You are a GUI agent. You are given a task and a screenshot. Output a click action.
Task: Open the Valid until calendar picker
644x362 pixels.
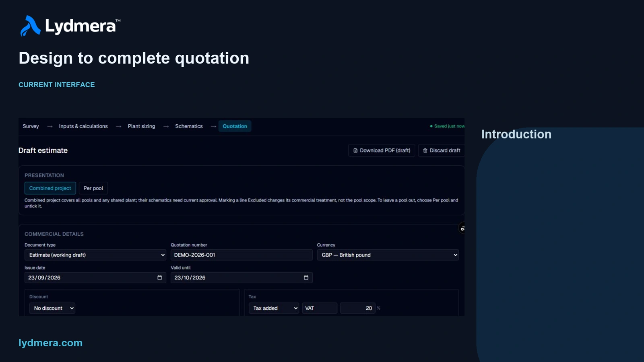(x=306, y=278)
